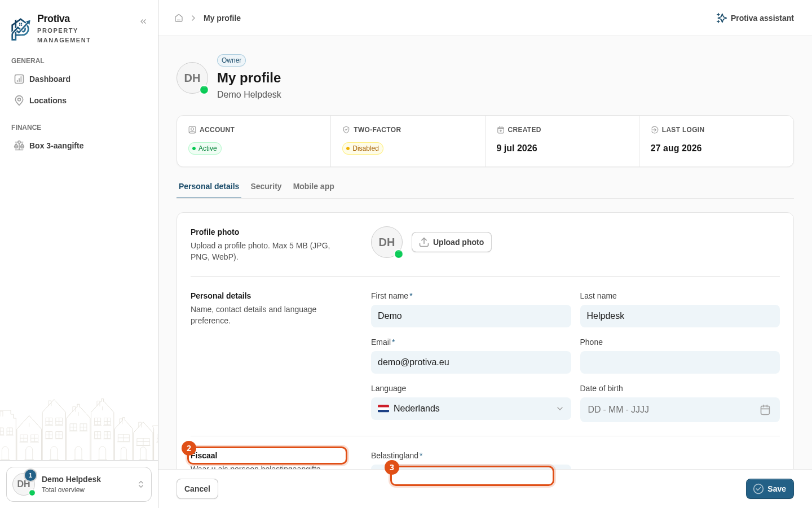Click the Save checkmark icon

click(x=758, y=489)
